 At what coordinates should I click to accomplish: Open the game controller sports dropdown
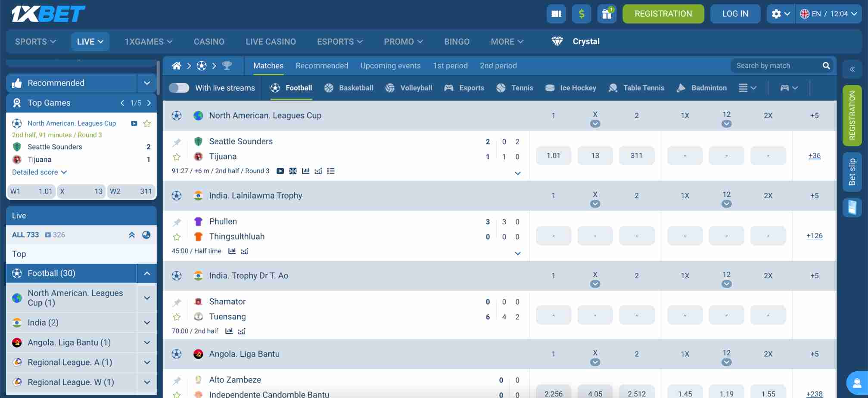click(789, 88)
